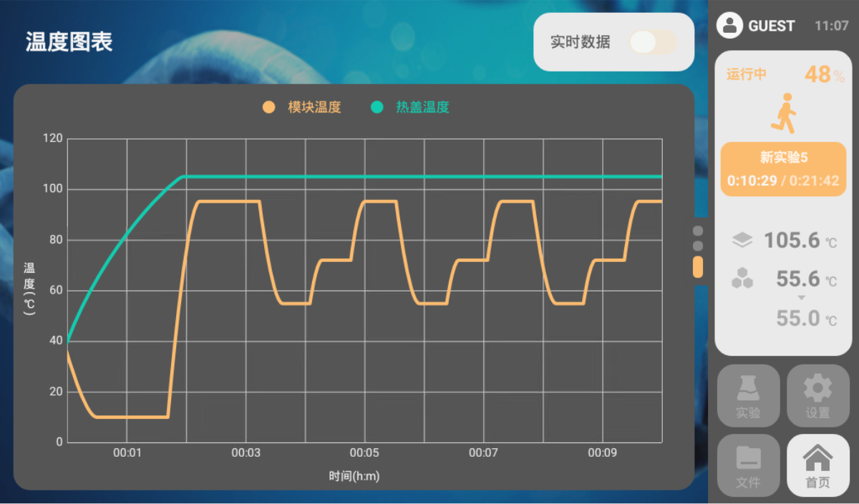Click the cubes module temperature icon
The width and height of the screenshot is (859, 504).
pos(742,278)
